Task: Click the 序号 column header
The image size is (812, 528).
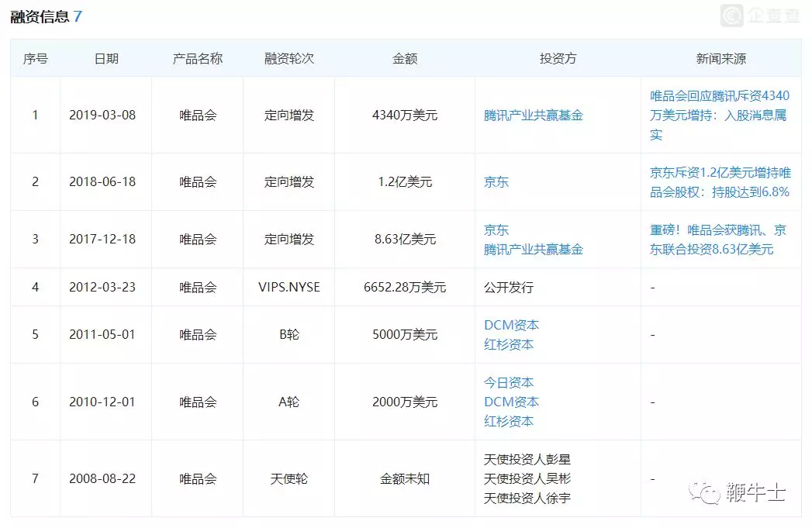Action: (x=35, y=58)
